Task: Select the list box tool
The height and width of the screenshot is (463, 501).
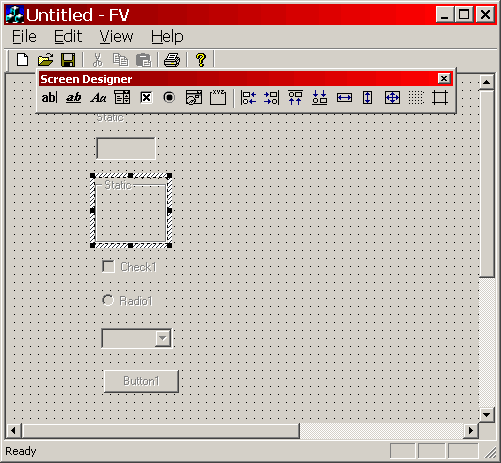Action: point(122,98)
